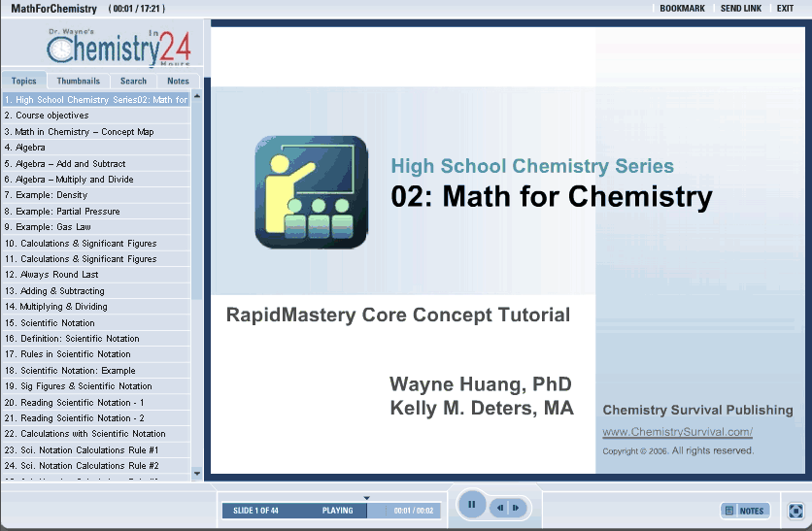Image resolution: width=812 pixels, height=531 pixels.
Task: Click Bookmark in the top bar
Action: (682, 9)
